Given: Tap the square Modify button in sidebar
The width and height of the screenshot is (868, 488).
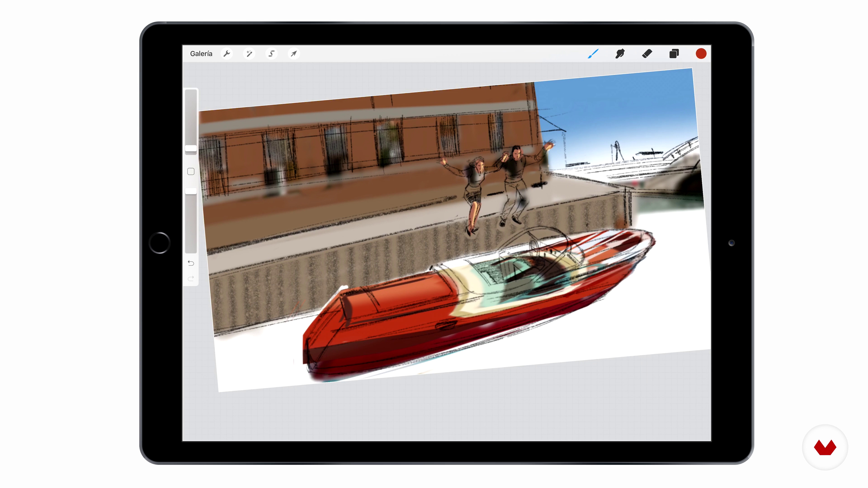Looking at the screenshot, I should 191,171.
